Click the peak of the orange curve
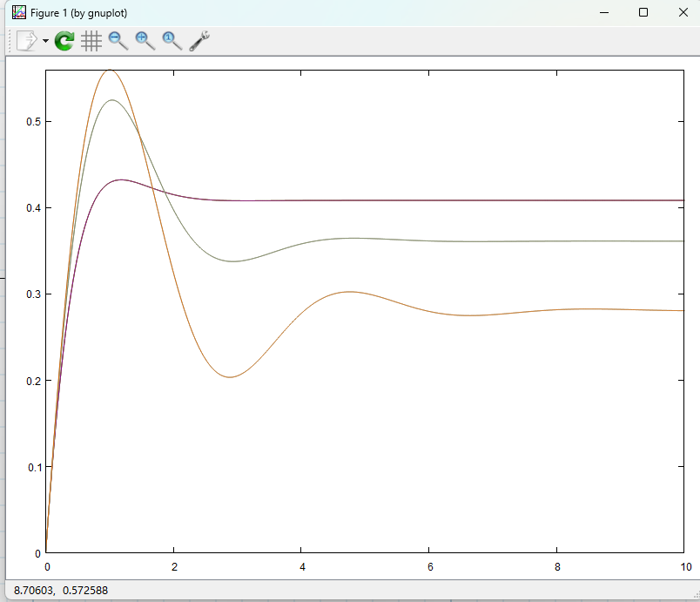 [x=109, y=70]
